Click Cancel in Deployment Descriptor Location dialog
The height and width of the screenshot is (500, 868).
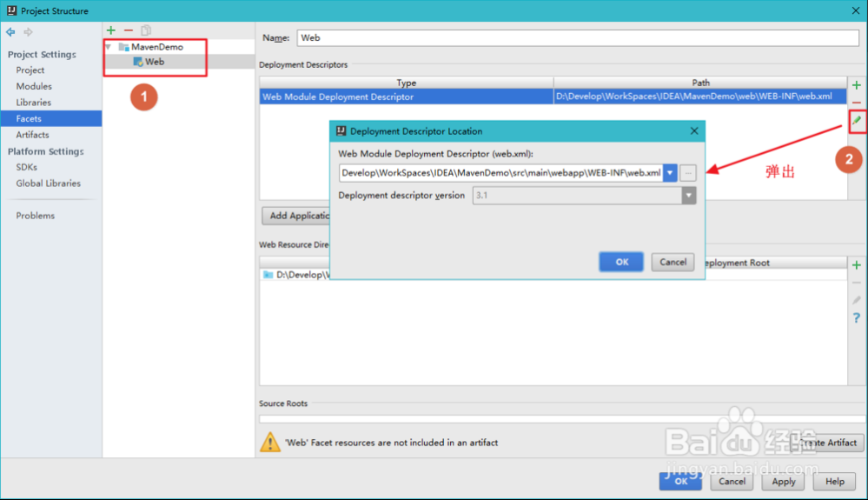coord(673,262)
